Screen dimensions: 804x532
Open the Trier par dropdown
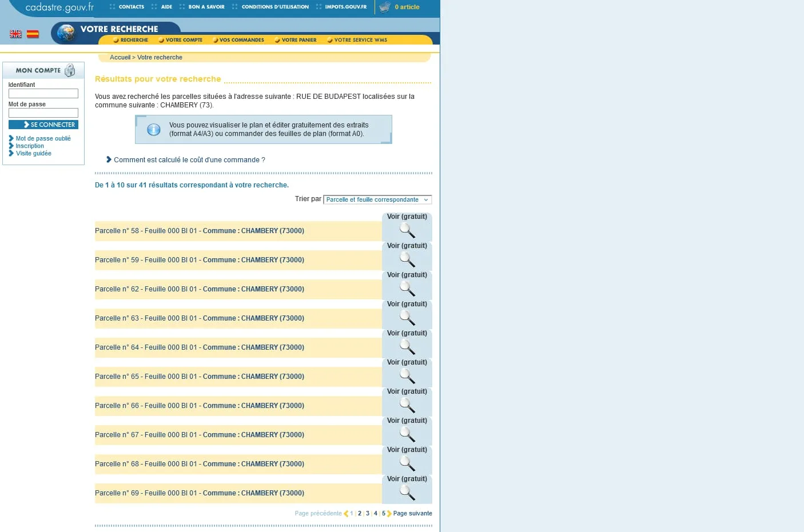[377, 199]
